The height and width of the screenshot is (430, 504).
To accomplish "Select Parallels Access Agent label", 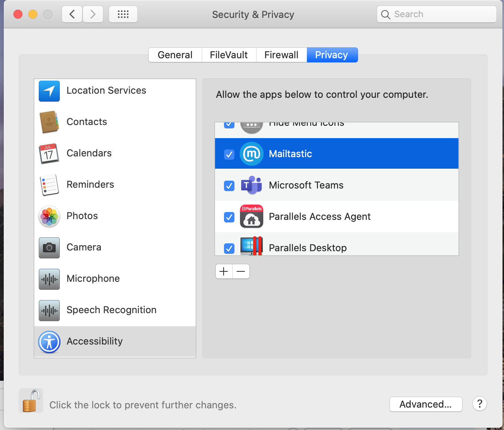I will pyautogui.click(x=320, y=216).
